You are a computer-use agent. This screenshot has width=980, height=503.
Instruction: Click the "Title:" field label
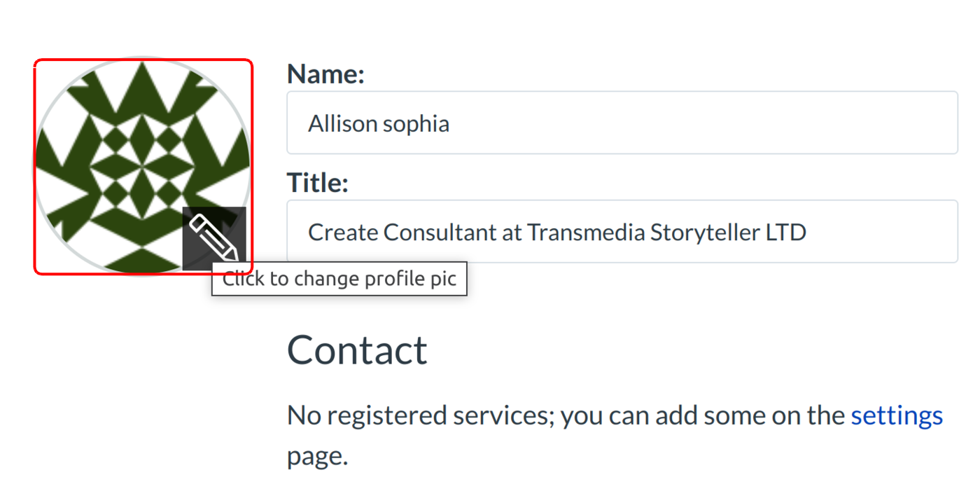(317, 183)
